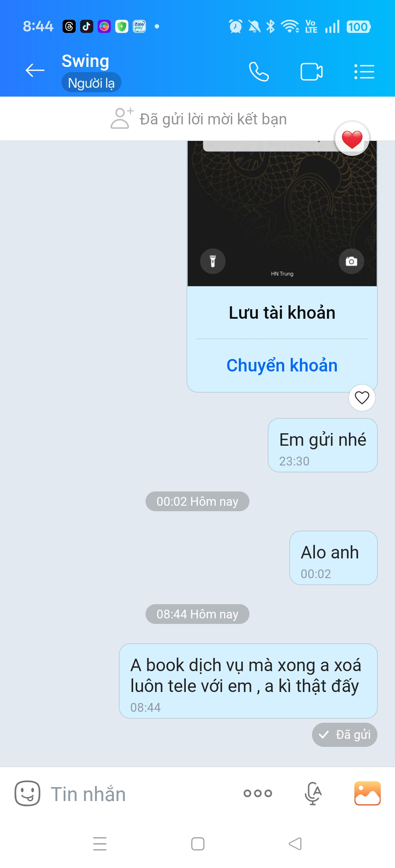Open the photo gallery picker

click(368, 793)
